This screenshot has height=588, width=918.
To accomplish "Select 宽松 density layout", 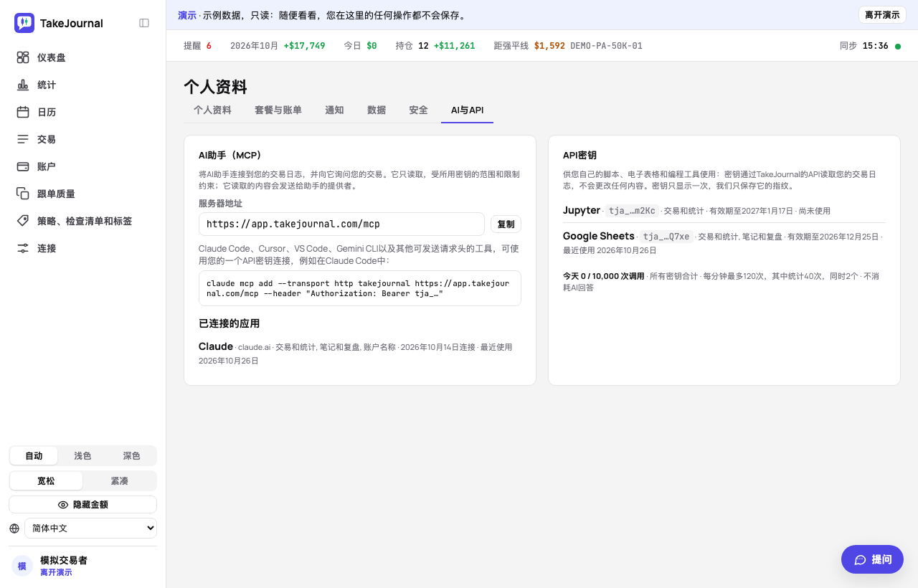I will (46, 481).
